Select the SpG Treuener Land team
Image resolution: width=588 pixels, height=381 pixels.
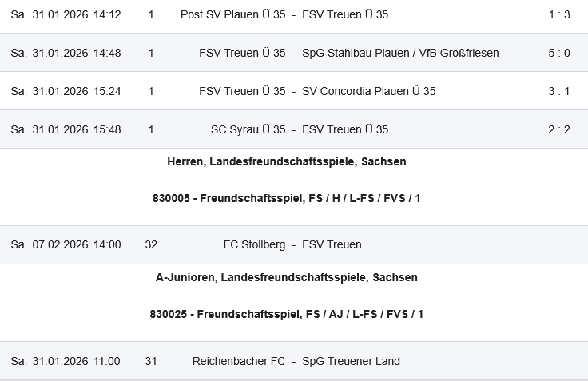[x=351, y=361]
